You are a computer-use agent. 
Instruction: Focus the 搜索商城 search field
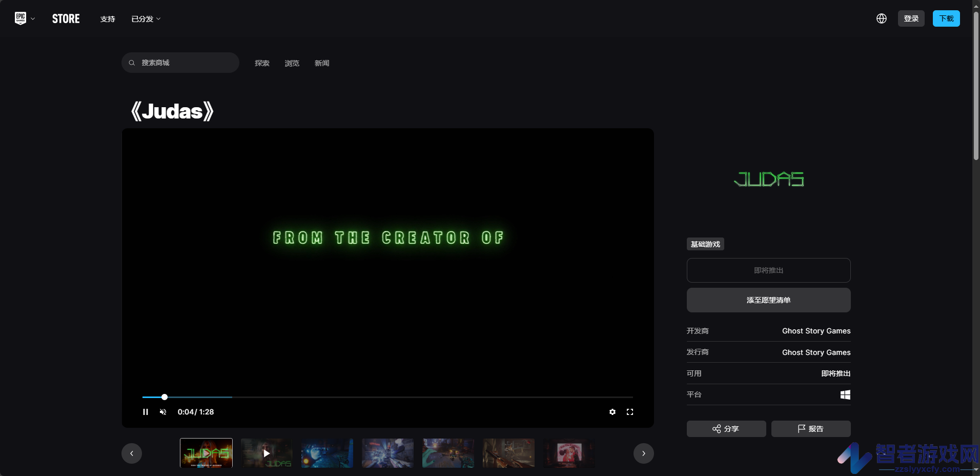click(180, 63)
